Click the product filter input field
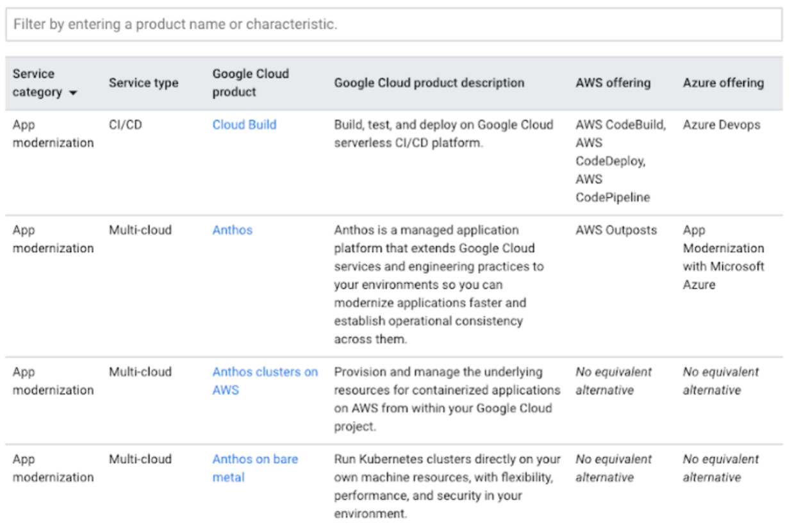Screen dimensions: 792x532 (394, 24)
